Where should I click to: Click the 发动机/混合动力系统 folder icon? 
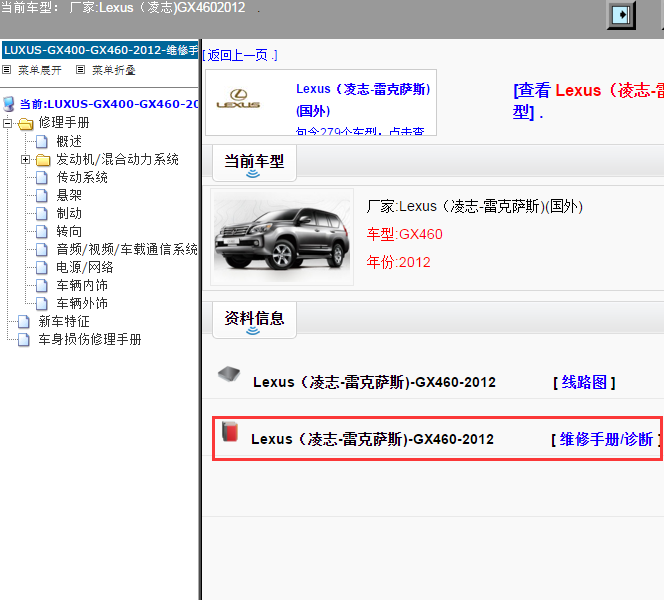[43, 160]
